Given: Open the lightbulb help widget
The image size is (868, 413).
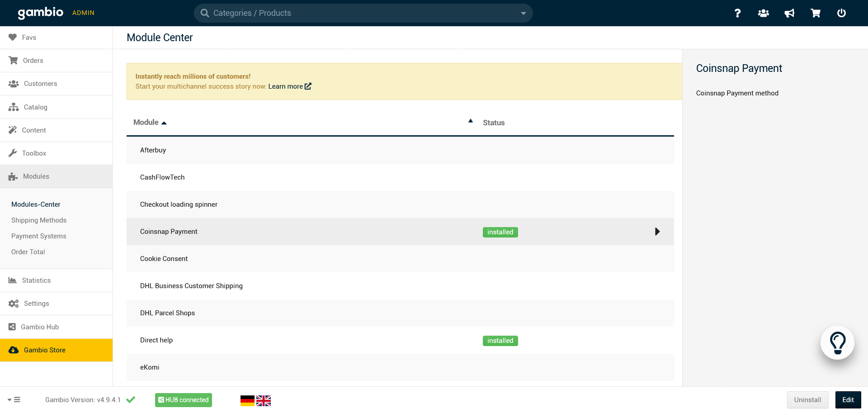Looking at the screenshot, I should pyautogui.click(x=837, y=343).
